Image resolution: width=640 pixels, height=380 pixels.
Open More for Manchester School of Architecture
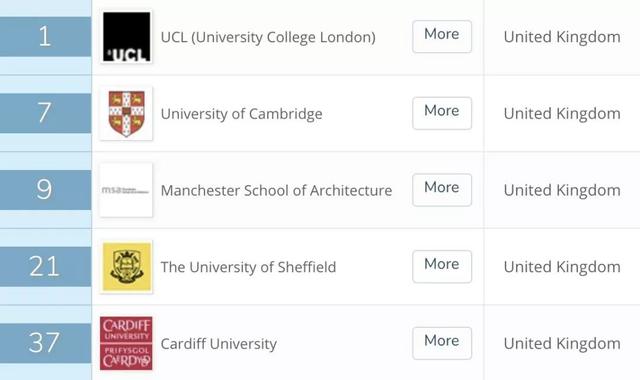(442, 190)
